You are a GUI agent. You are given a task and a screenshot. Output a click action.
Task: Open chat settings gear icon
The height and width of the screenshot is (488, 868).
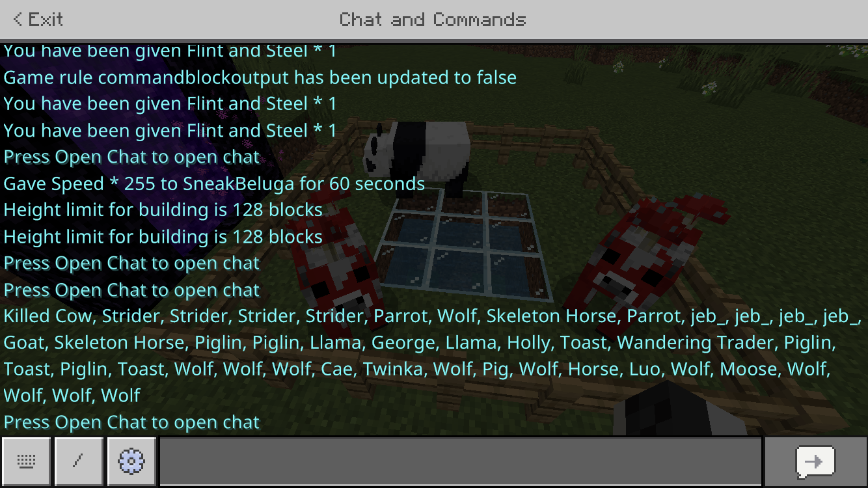(x=131, y=461)
